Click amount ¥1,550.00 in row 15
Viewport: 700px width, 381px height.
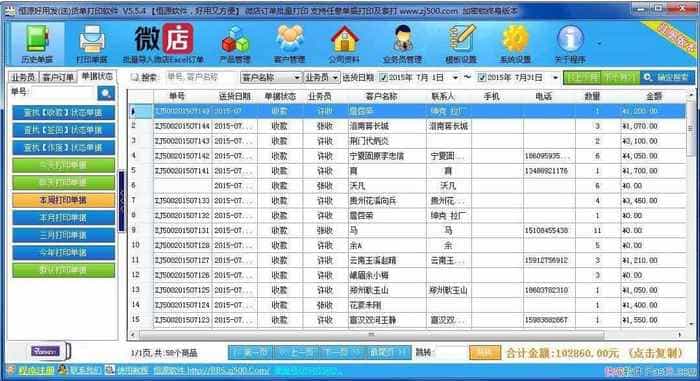[x=640, y=320]
